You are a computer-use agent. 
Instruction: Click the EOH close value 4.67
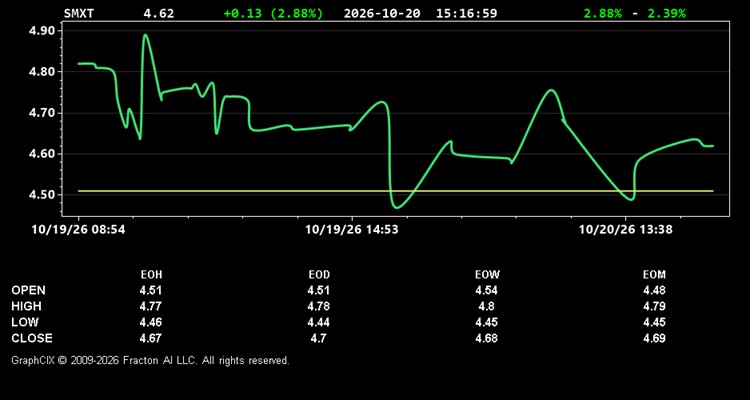coord(151,338)
